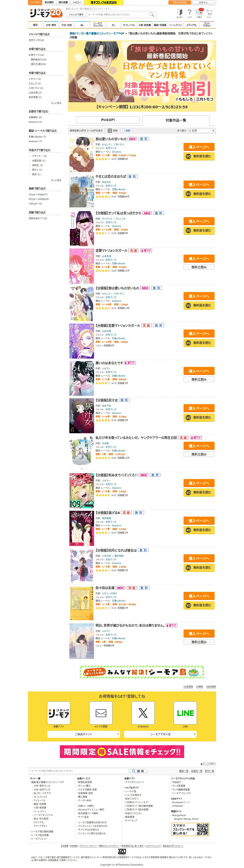
Task: Expand もっと見る under work tags
Action: click(x=56, y=180)
